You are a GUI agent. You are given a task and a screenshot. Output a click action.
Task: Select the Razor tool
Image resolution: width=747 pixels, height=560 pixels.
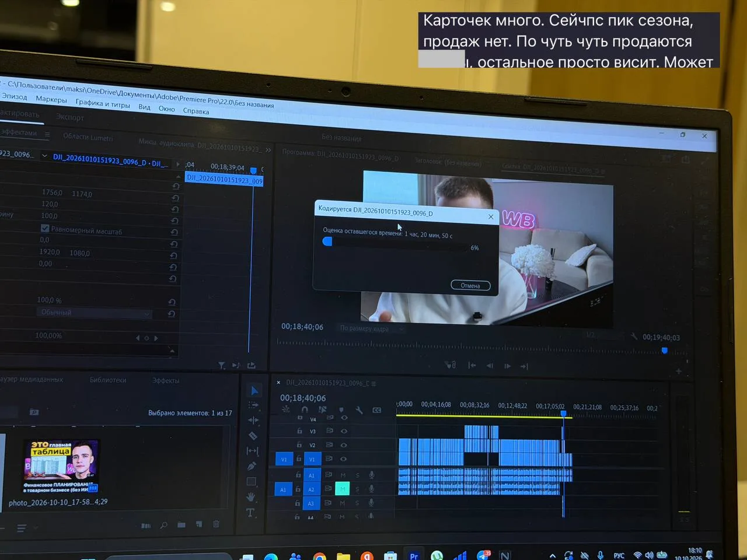(x=253, y=435)
